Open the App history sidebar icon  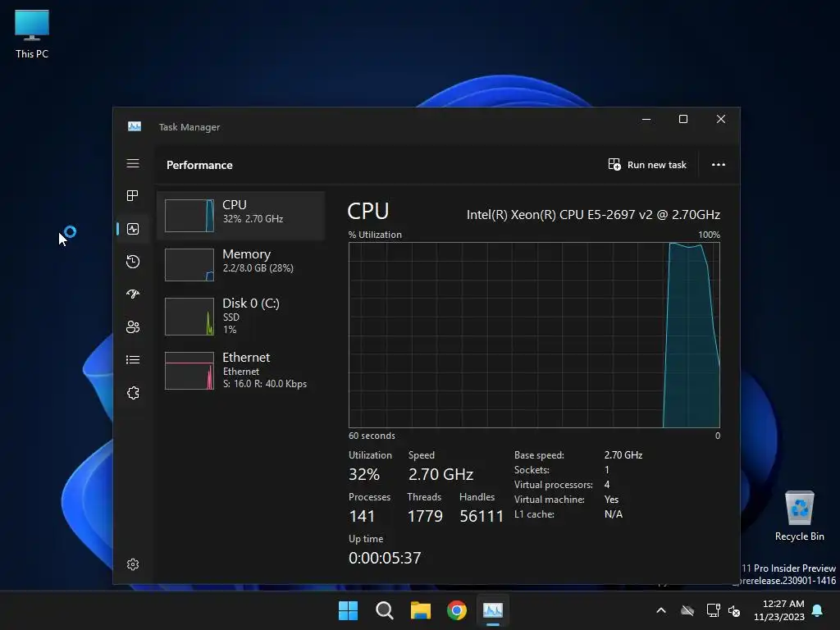pyautogui.click(x=133, y=262)
